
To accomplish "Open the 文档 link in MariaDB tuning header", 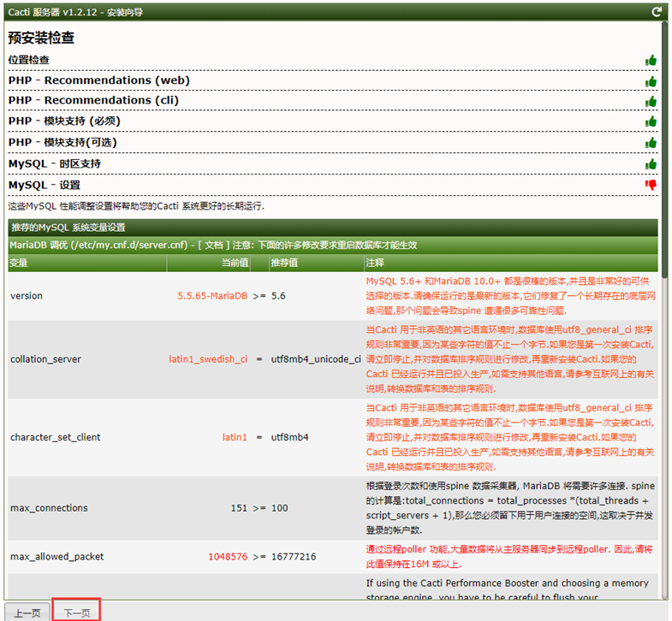I will click(x=213, y=245).
